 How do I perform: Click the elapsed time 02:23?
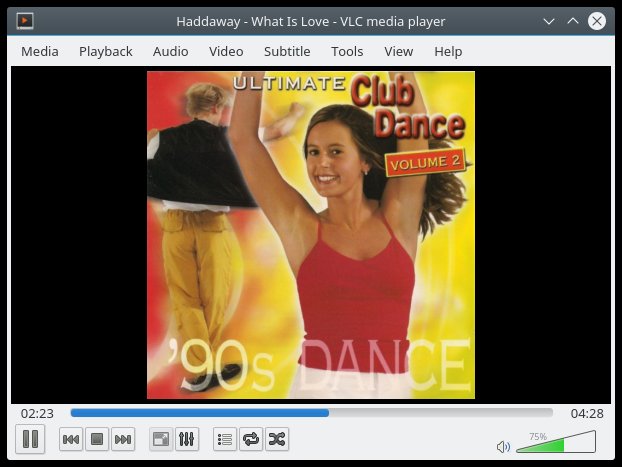click(x=37, y=413)
